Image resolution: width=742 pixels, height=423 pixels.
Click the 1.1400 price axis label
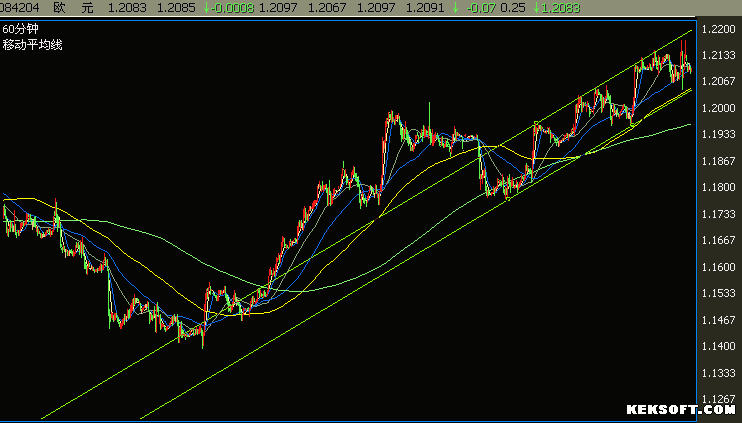tap(718, 346)
